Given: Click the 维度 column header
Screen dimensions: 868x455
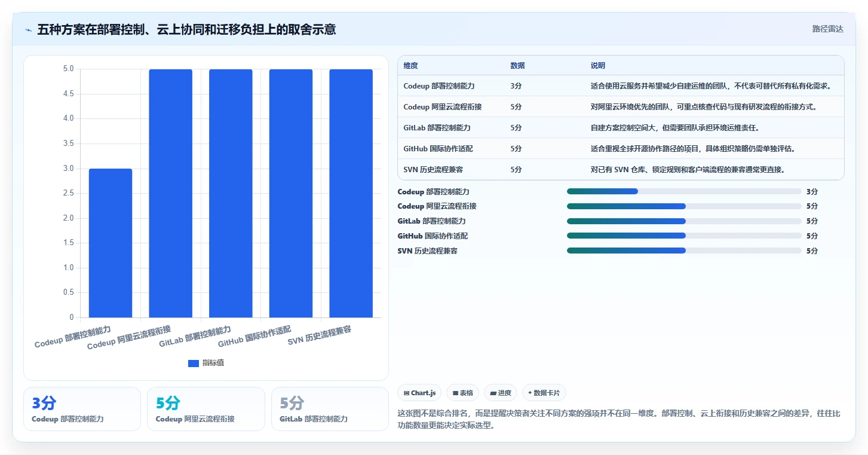Looking at the screenshot, I should 411,66.
